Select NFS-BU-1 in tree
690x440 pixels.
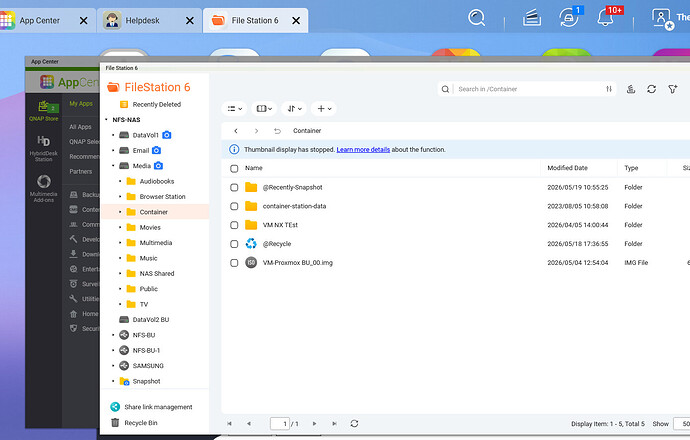click(x=146, y=351)
